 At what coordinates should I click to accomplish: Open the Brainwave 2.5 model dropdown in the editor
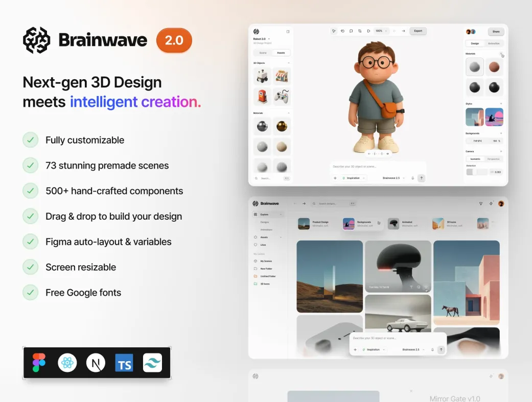pyautogui.click(x=394, y=178)
